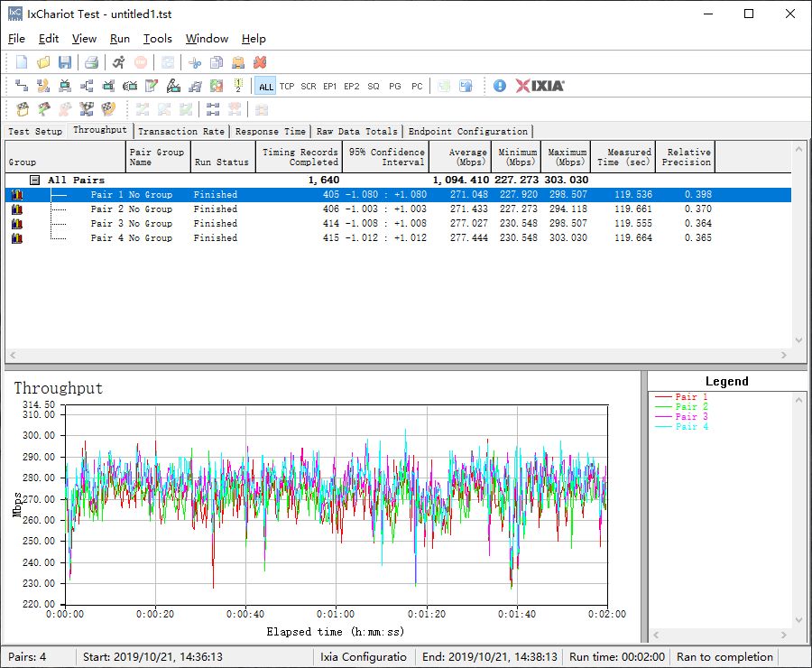The height and width of the screenshot is (668, 812).
Task: Toggle the ALL pairs filter
Action: click(265, 87)
